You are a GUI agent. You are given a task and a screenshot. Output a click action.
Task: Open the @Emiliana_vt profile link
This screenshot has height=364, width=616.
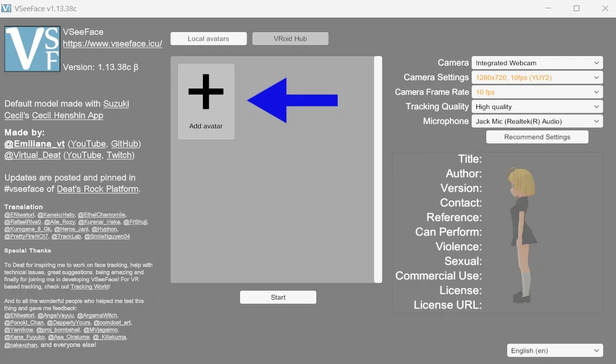tap(35, 144)
